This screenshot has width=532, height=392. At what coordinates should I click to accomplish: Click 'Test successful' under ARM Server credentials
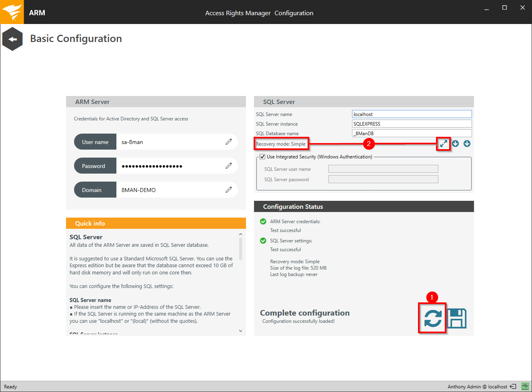pyautogui.click(x=285, y=230)
